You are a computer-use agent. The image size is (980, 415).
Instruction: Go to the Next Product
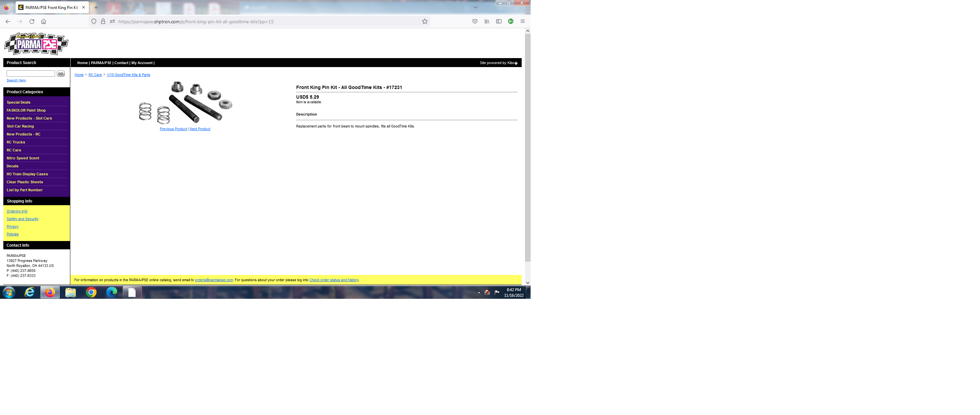tap(200, 129)
